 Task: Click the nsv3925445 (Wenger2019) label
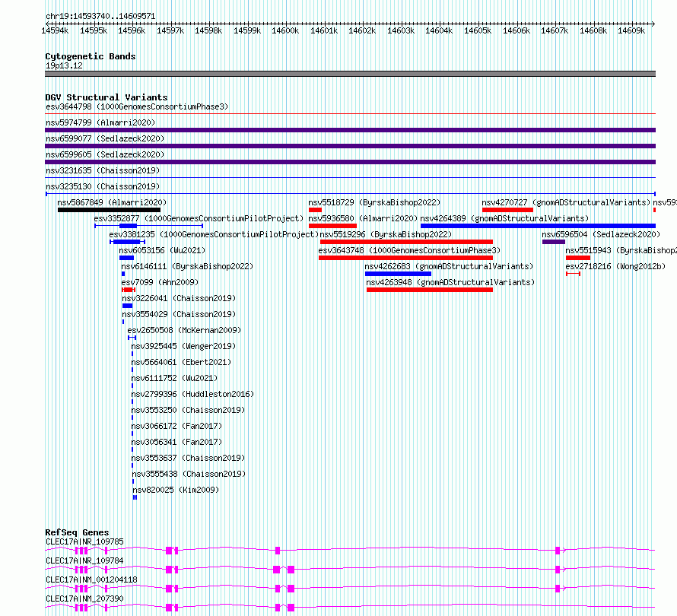point(183,346)
